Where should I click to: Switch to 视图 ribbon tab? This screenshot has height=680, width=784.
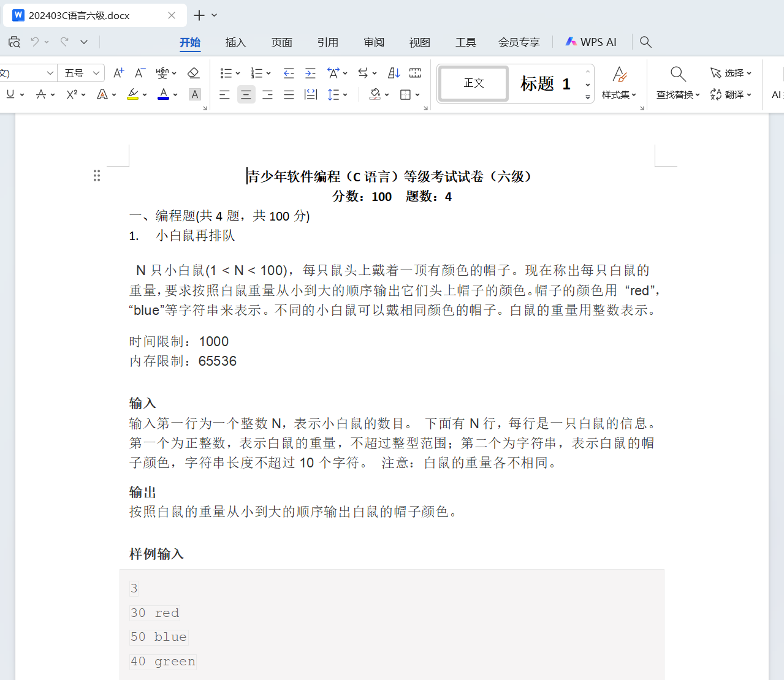point(420,42)
